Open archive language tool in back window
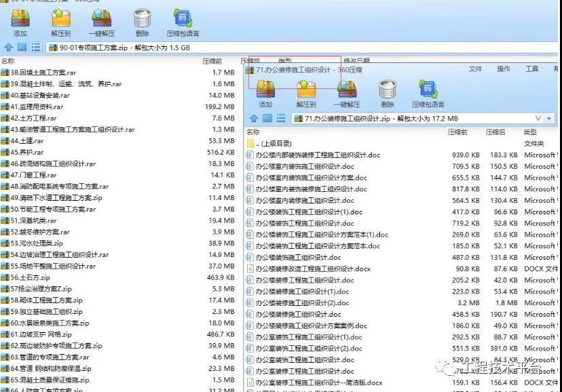The width and height of the screenshot is (562, 392). tap(183, 22)
